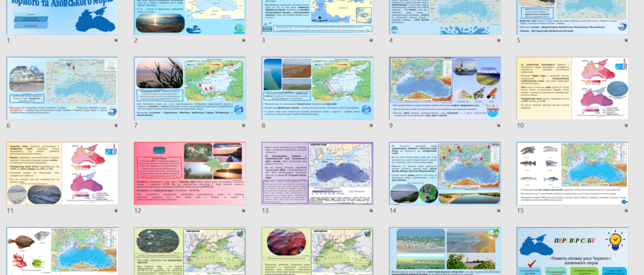The image size is (644, 275).
Task: Click the slide number label '7'
Action: coord(136,125)
